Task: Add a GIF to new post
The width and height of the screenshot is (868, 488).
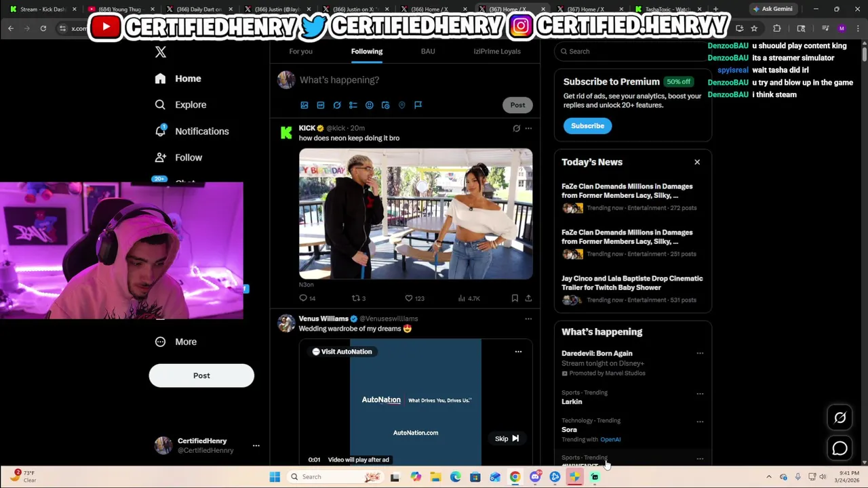Action: click(321, 105)
